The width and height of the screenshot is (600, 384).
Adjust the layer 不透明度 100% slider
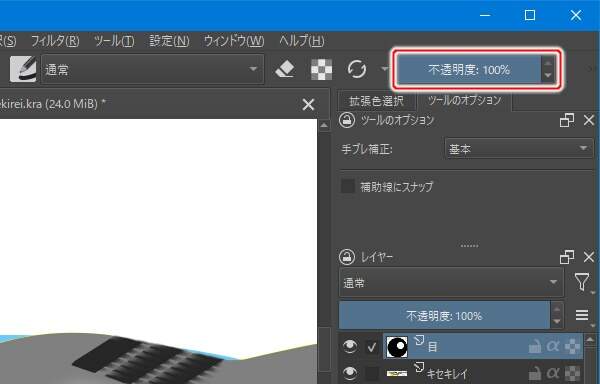tap(444, 316)
